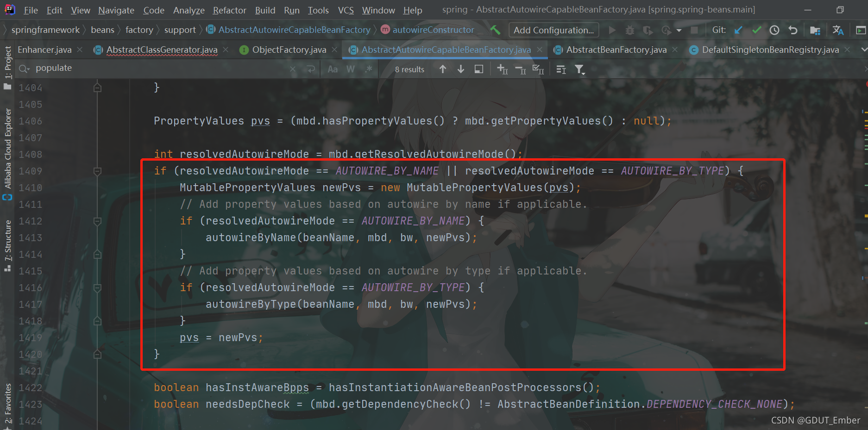This screenshot has height=430, width=868.
Task: Click the Stop square icon
Action: tap(694, 30)
